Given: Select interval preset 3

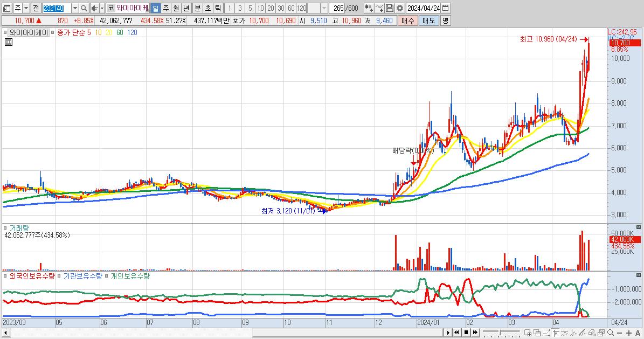Looking at the screenshot, I should 240,8.
